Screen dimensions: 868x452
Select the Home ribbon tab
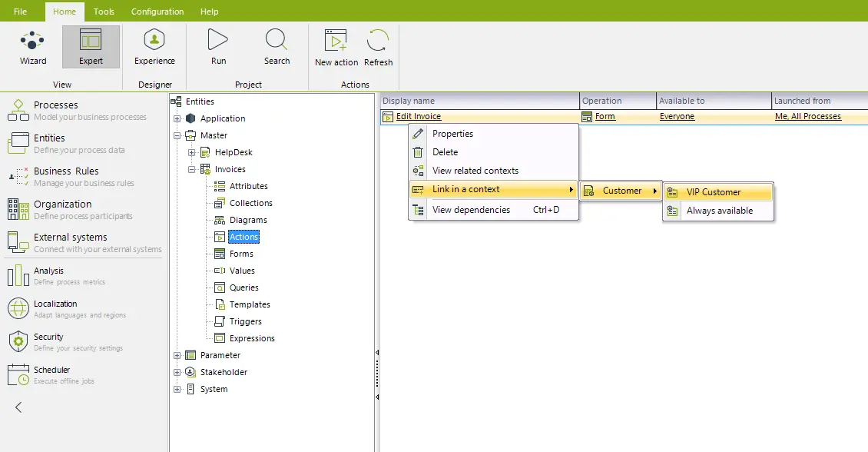[x=65, y=12]
